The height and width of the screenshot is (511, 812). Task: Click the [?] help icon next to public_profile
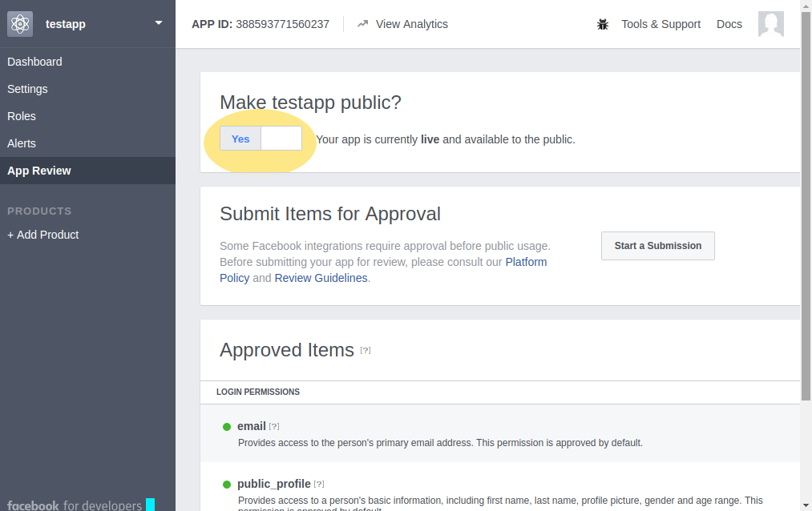point(319,484)
